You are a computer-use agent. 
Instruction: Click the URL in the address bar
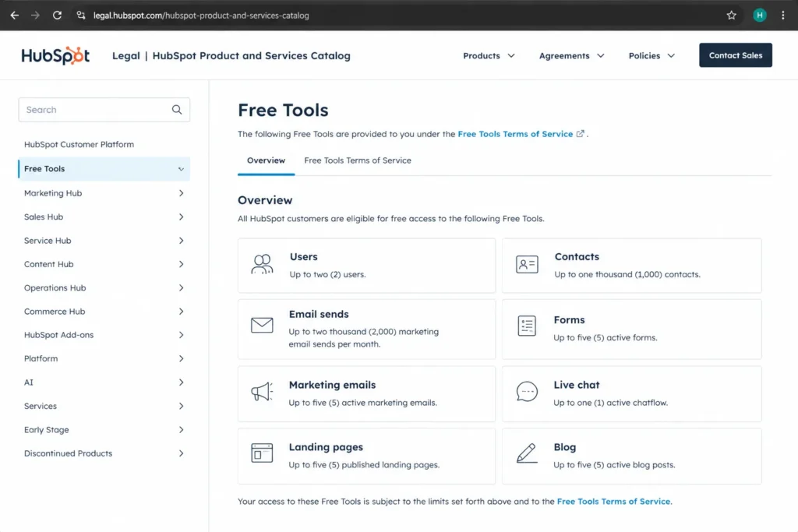point(201,16)
